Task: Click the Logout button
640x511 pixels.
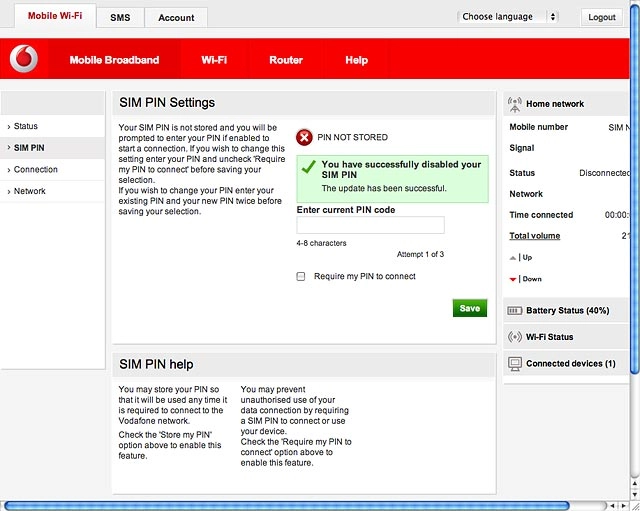Action: (602, 17)
